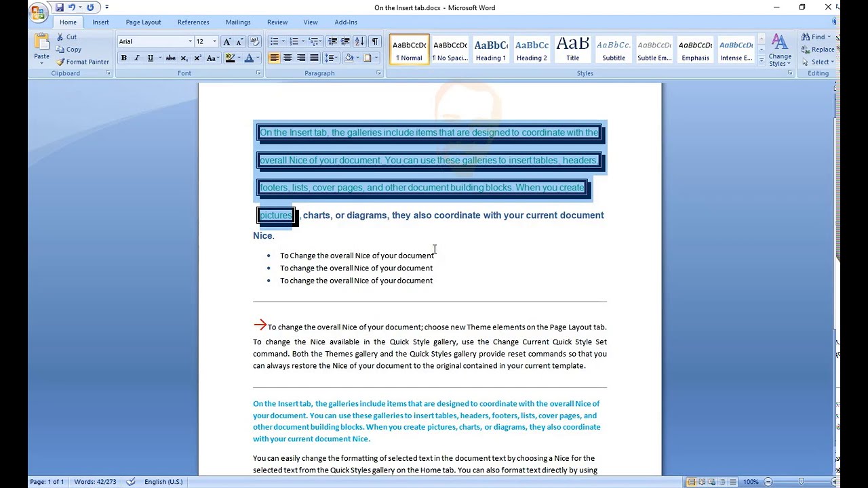Align text right
The width and height of the screenshot is (868, 488).
[x=300, y=58]
